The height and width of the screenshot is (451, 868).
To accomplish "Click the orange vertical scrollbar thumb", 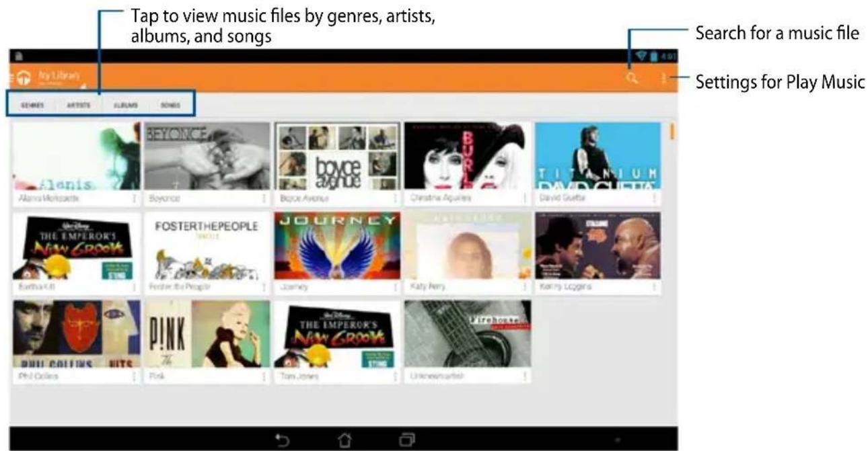I will (x=672, y=131).
